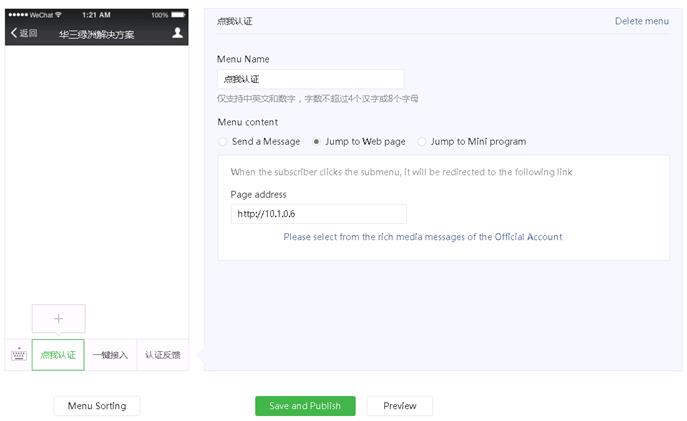The height and width of the screenshot is (421, 687).
Task: Click the Delete menu link
Action: click(x=642, y=21)
